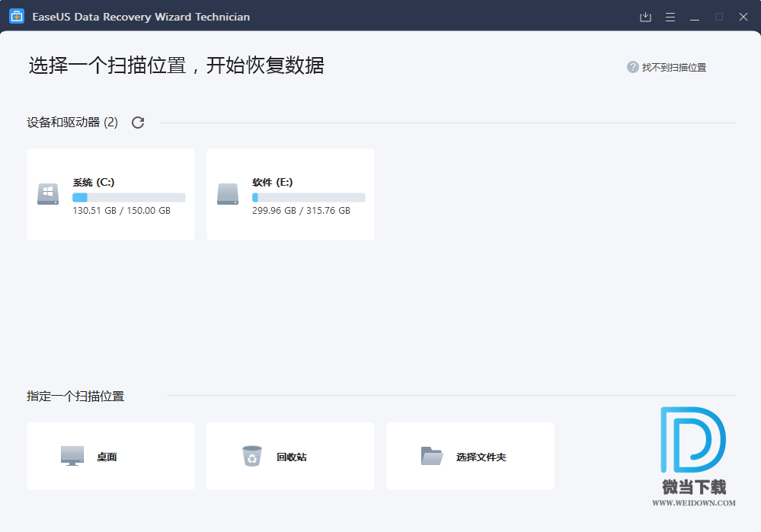Image resolution: width=761 pixels, height=532 pixels.
Task: Click the folder icon for 选择文件夹
Action: coord(431,456)
